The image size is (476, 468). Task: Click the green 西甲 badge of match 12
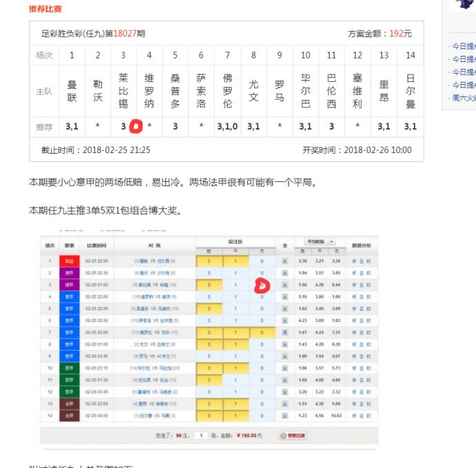[70, 392]
